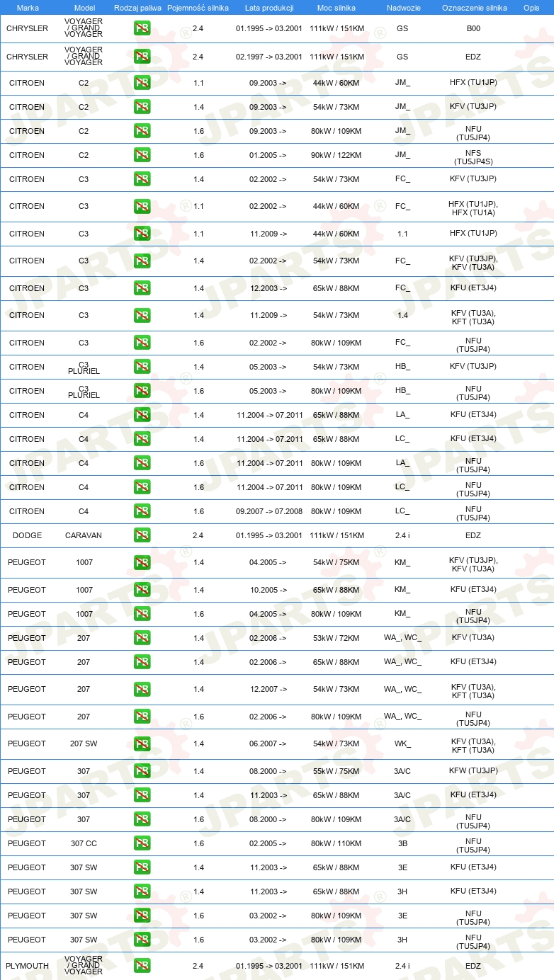
Task: Click the Oznaczenie silnika column header
Action: (475, 8)
